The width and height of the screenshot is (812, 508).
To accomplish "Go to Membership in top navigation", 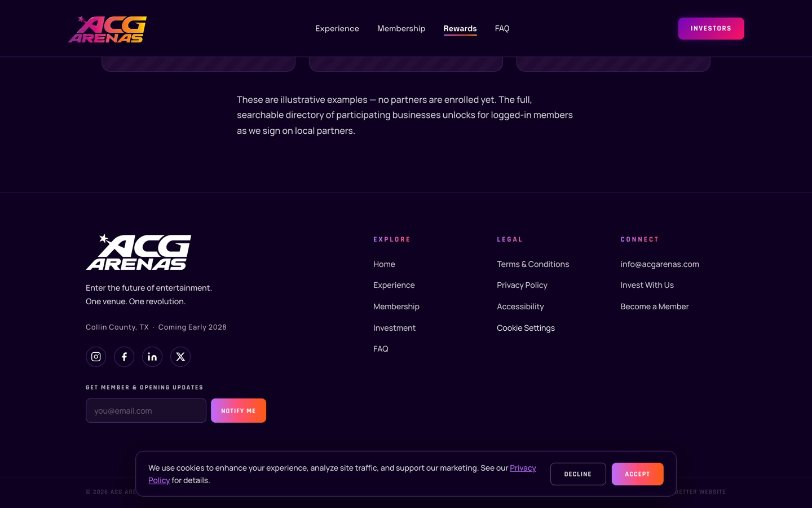I will [x=401, y=28].
